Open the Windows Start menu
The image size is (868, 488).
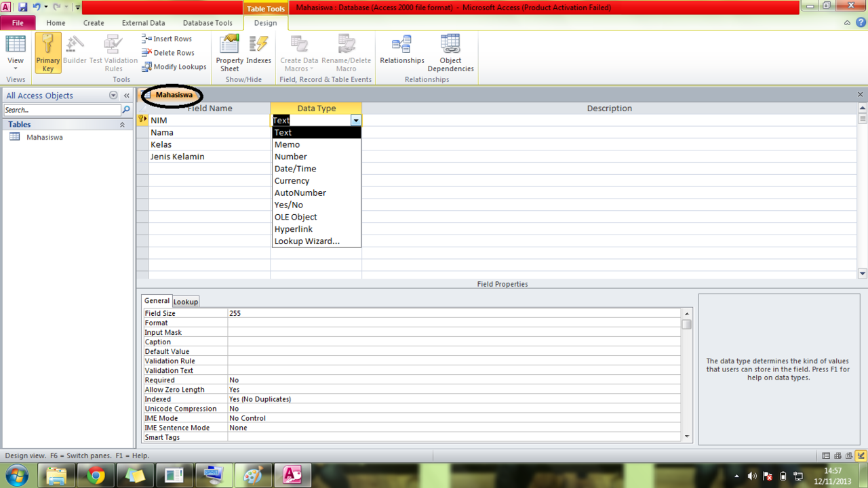(x=16, y=475)
